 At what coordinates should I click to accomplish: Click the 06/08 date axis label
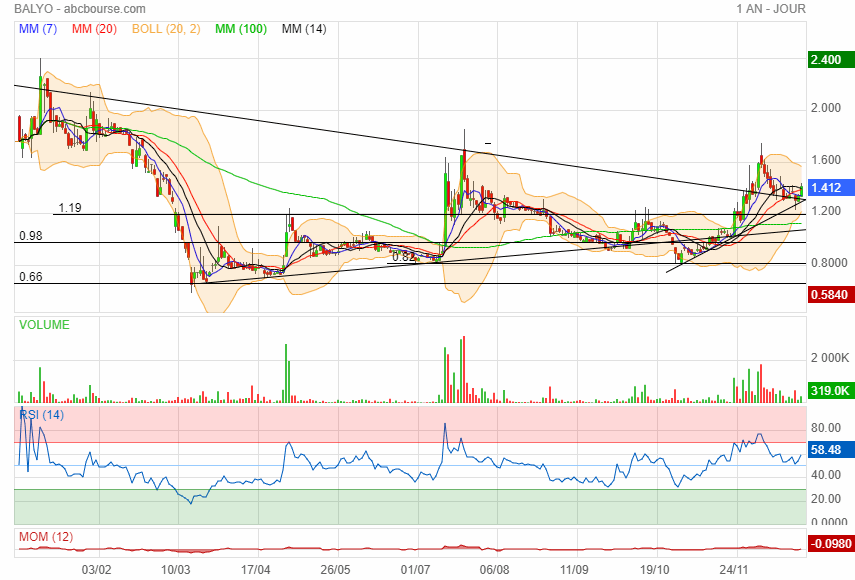pos(495,570)
